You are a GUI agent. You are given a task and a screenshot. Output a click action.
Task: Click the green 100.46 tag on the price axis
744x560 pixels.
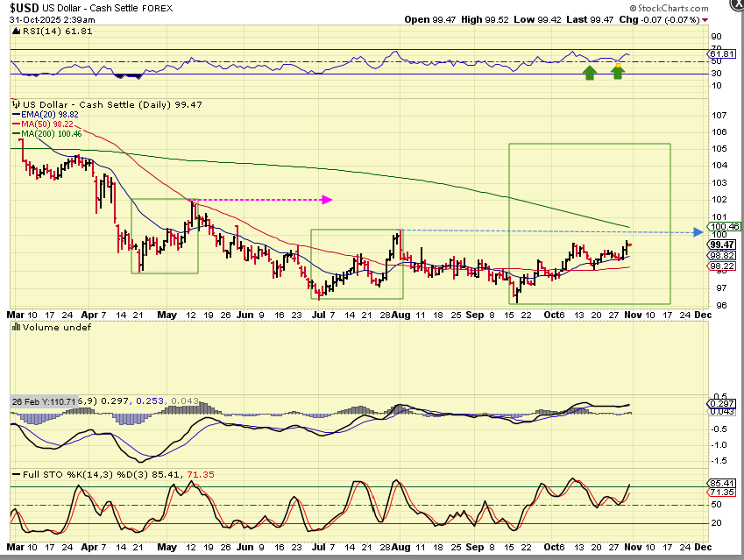[x=724, y=227]
